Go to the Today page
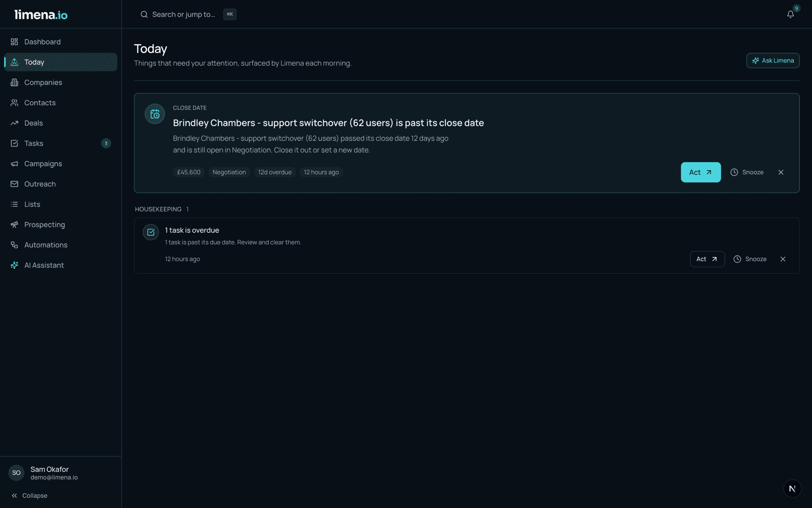812x508 pixels. click(60, 62)
